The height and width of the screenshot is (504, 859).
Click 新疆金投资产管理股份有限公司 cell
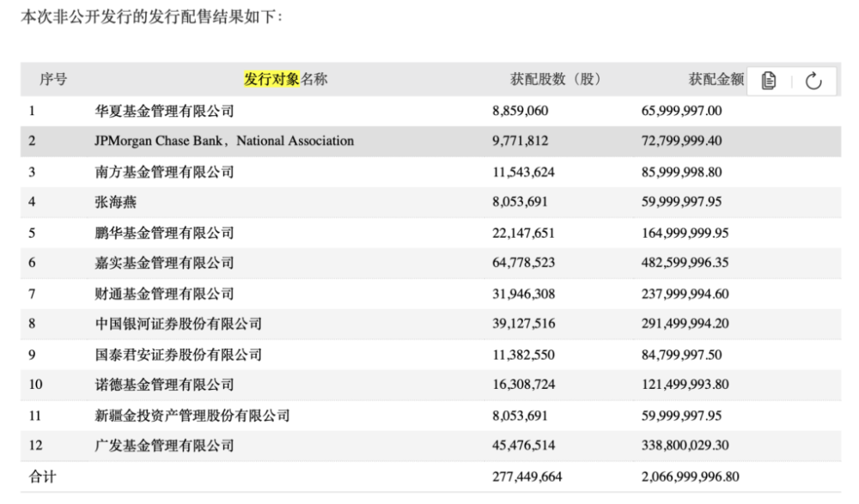click(x=192, y=416)
